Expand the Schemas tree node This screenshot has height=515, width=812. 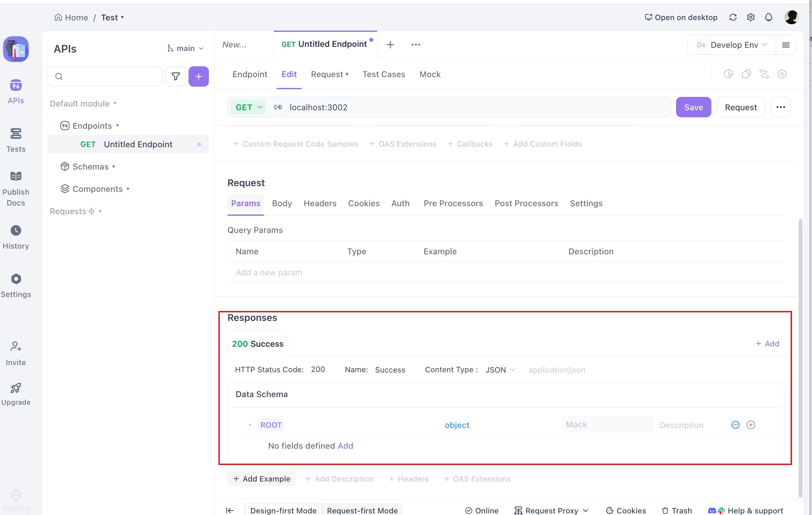click(114, 166)
